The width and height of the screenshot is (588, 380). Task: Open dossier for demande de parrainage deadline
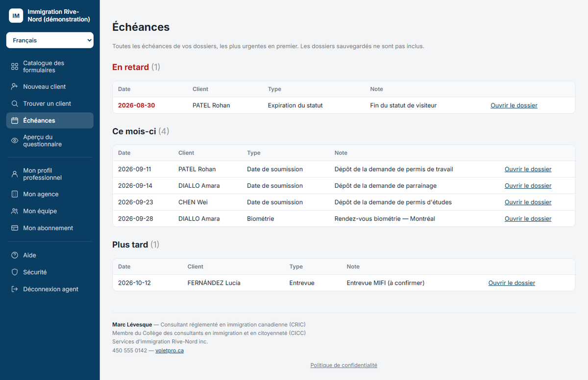528,186
